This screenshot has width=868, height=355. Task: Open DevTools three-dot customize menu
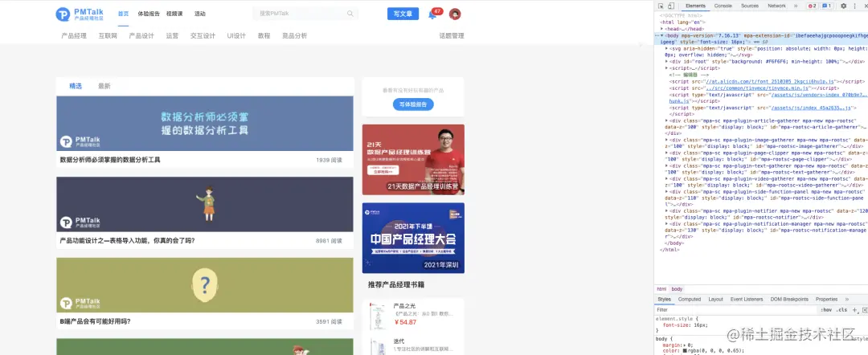click(854, 6)
